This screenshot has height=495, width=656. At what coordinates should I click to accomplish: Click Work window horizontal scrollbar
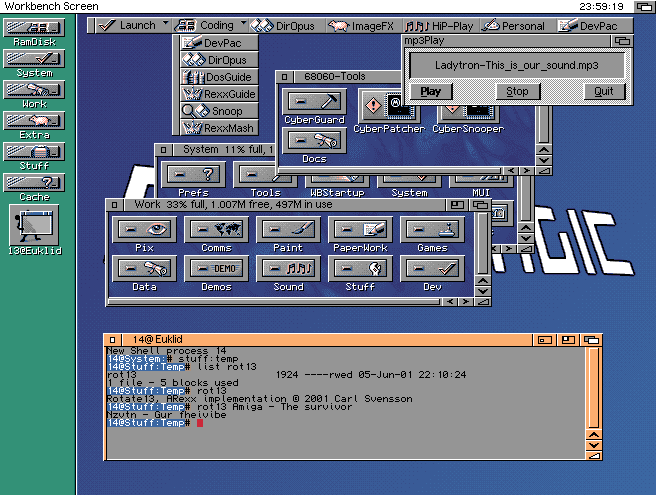click(274, 301)
